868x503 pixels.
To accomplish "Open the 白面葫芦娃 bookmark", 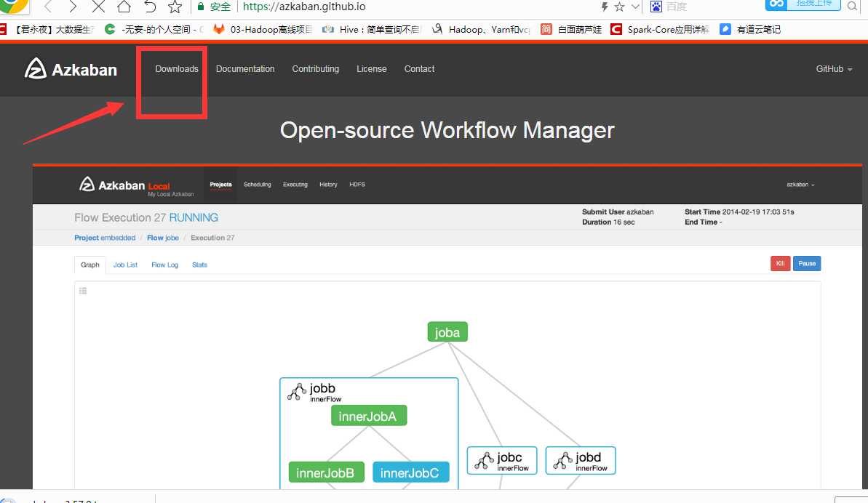I will pyautogui.click(x=571, y=29).
